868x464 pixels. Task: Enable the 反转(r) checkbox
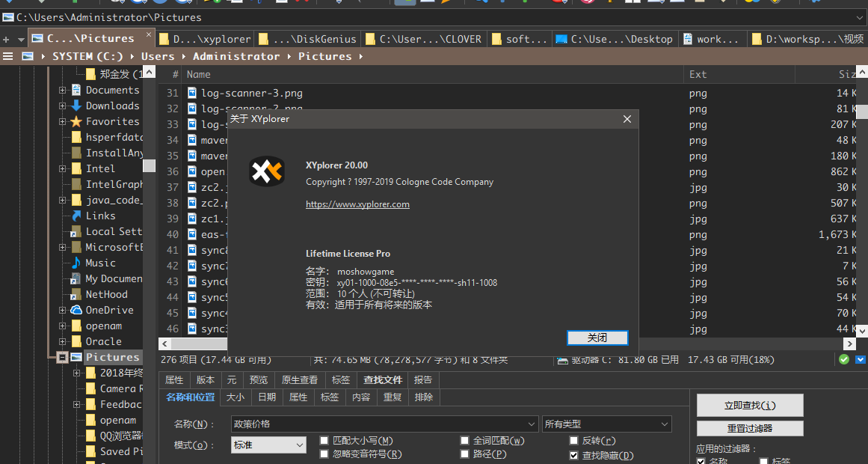coord(573,441)
